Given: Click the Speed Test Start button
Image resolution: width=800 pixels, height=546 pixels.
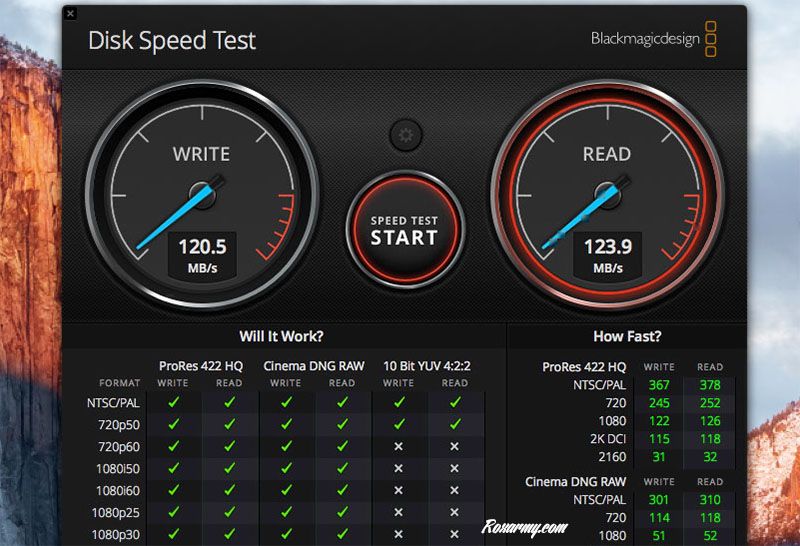Looking at the screenshot, I should click(x=404, y=230).
